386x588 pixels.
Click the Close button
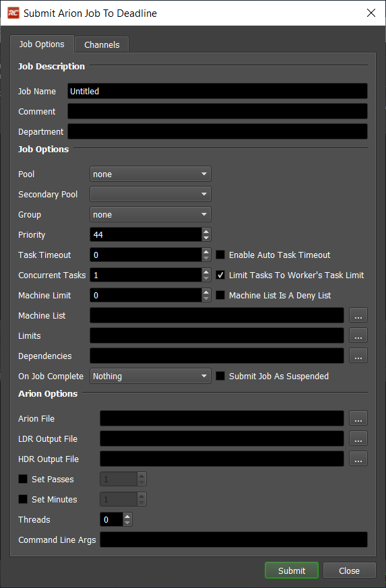[x=349, y=570]
